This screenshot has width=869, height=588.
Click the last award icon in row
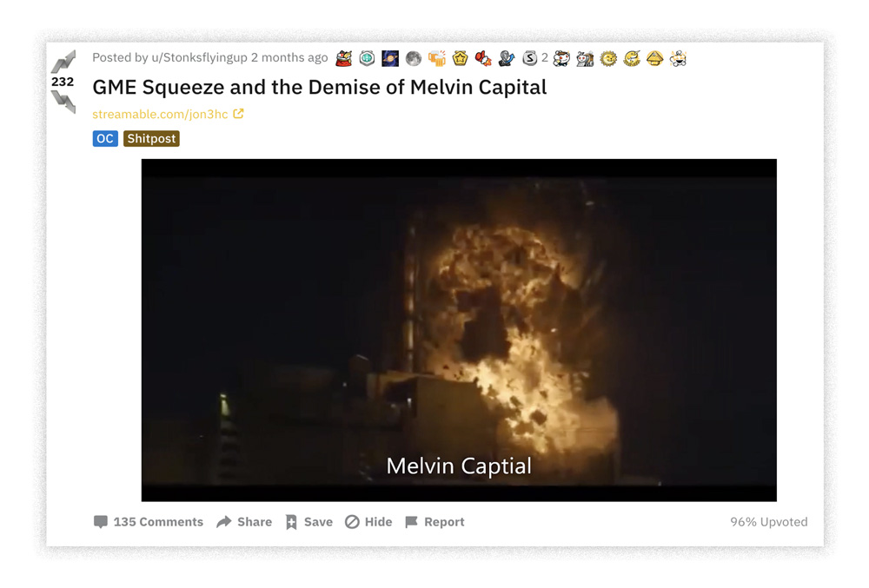(x=678, y=58)
